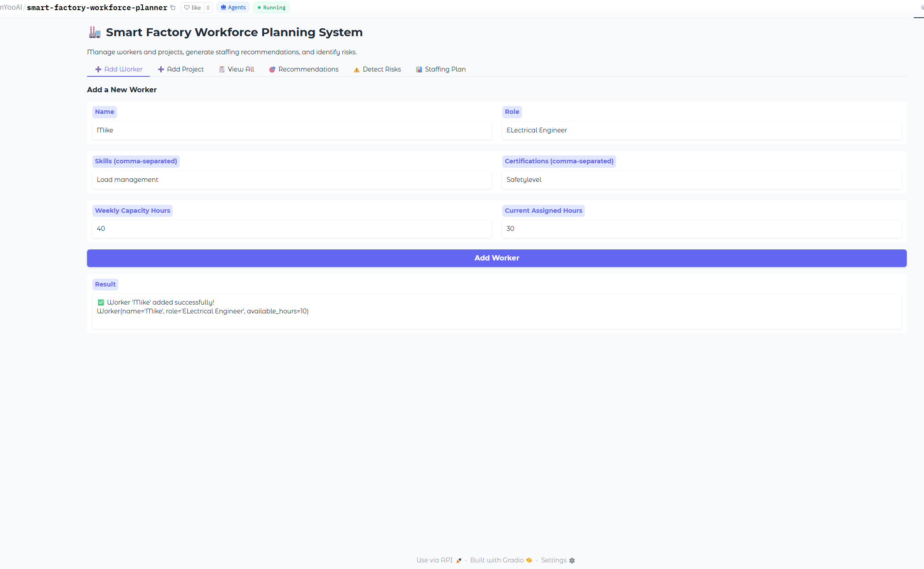Click the Certifications (comma-separated) label
924x569 pixels.
(x=559, y=161)
